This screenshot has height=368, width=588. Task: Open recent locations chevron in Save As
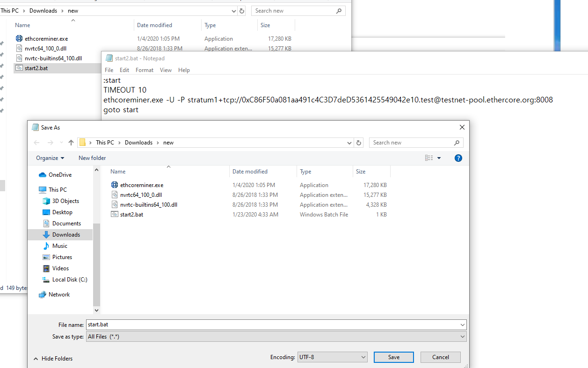[61, 143]
